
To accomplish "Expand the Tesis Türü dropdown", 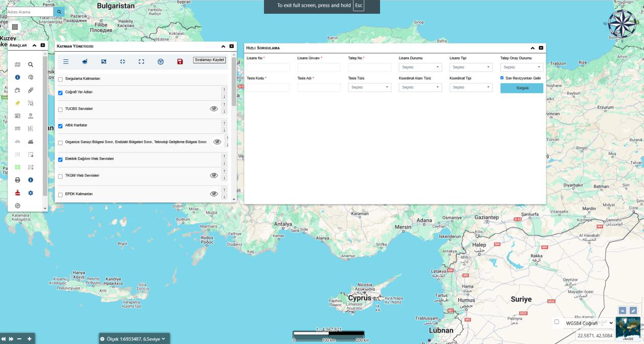I will click(369, 87).
